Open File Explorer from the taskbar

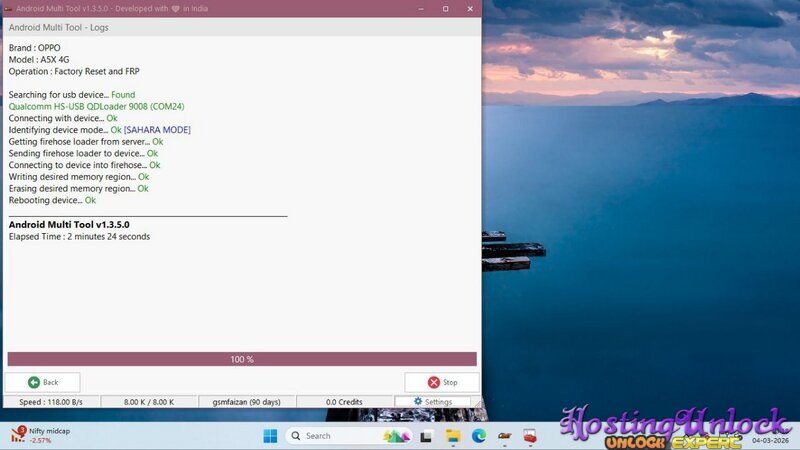453,436
